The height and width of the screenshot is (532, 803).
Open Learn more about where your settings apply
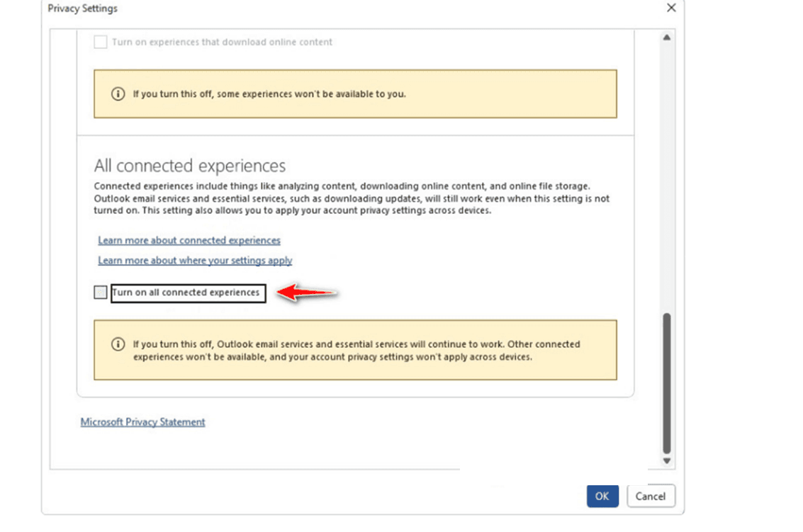194,260
